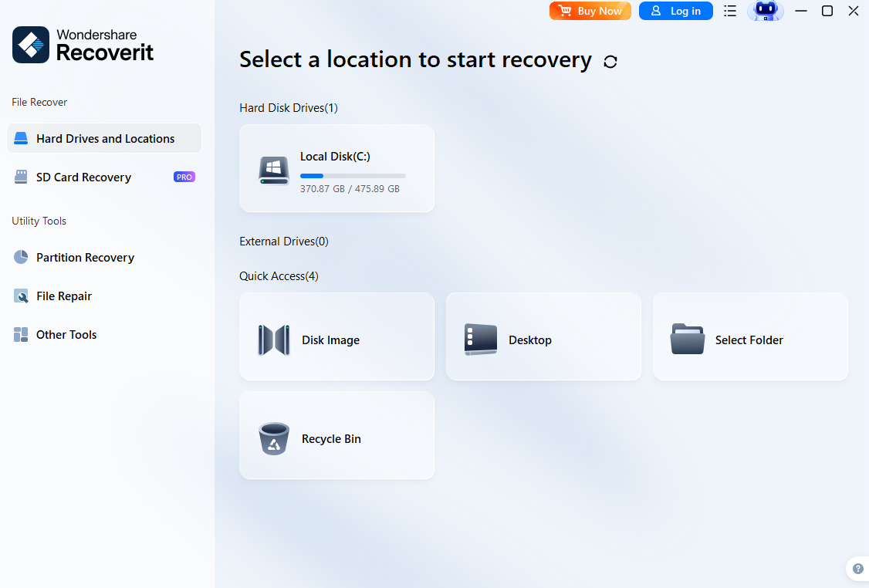Click the Local Disk(C:) Windows drive icon
Image resolution: width=869 pixels, height=588 pixels.
(x=274, y=171)
